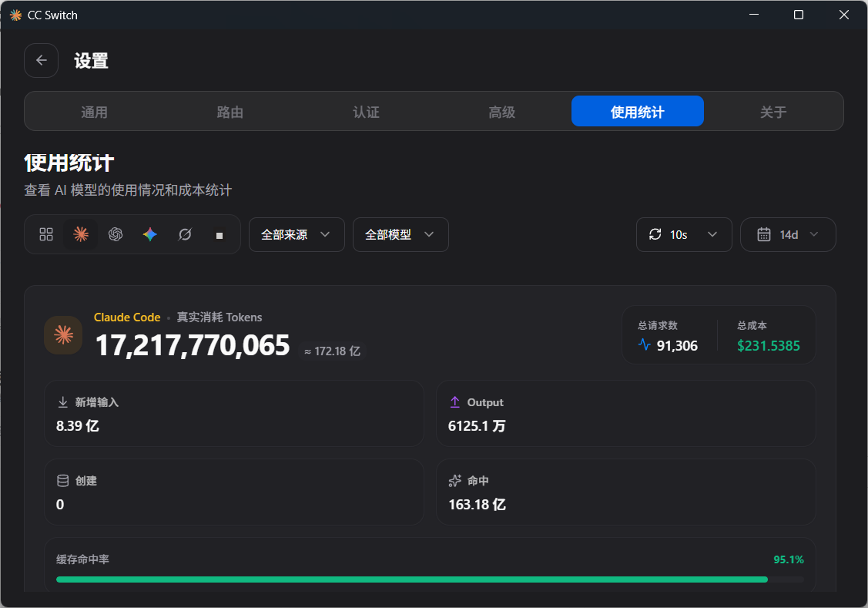
Task: Click the calendar icon beside 14d
Action: coord(764,234)
